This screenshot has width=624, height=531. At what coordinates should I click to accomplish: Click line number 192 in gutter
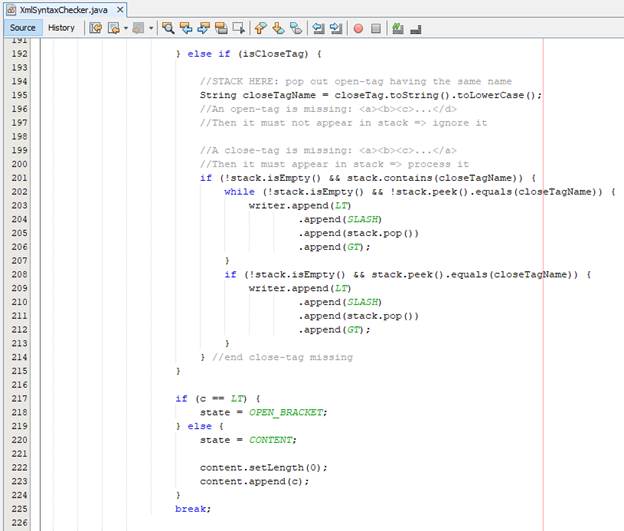(x=20, y=54)
